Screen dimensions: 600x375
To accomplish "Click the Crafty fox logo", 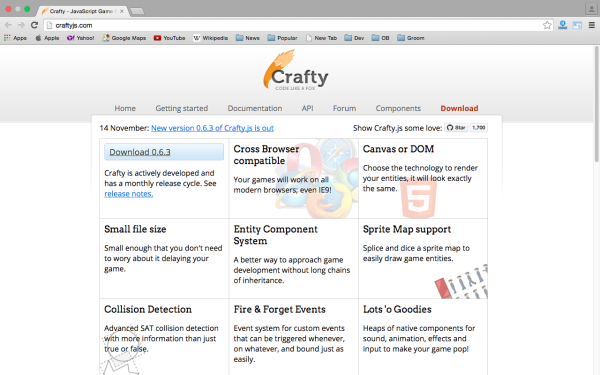I will [296, 70].
